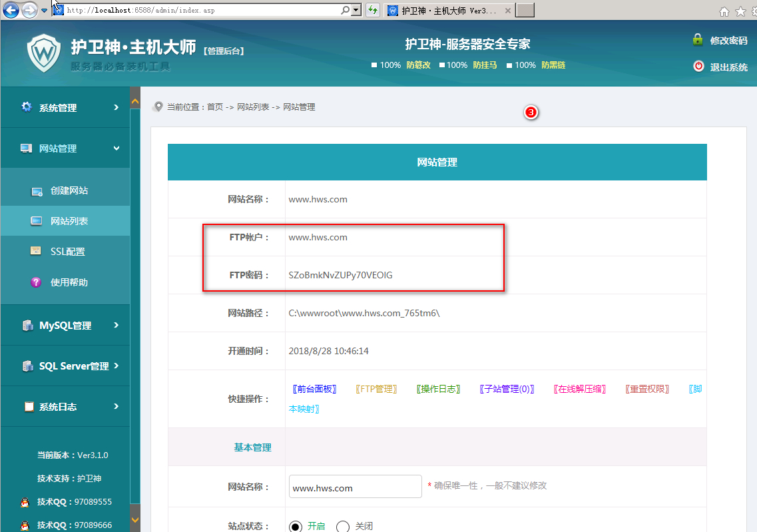Click the sidebar scroll down arrow
The image size is (757, 532).
tap(135, 519)
